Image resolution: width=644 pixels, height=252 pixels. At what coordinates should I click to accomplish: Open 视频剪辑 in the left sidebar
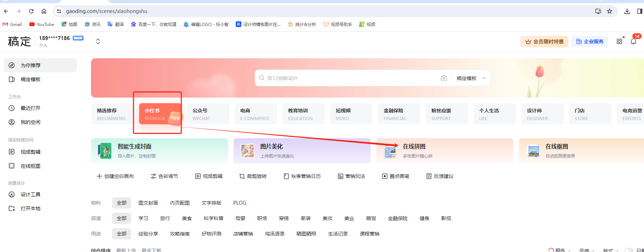[x=30, y=152]
